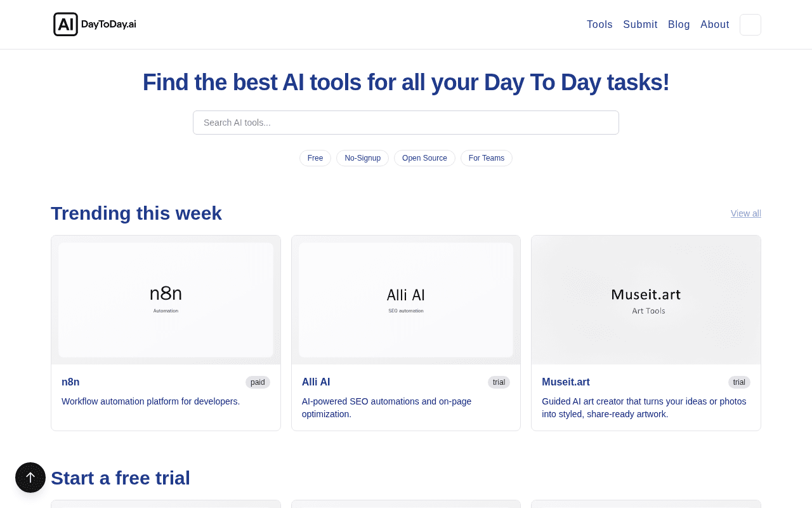Click the paid badge on n8n
812x508 pixels.
(258, 382)
